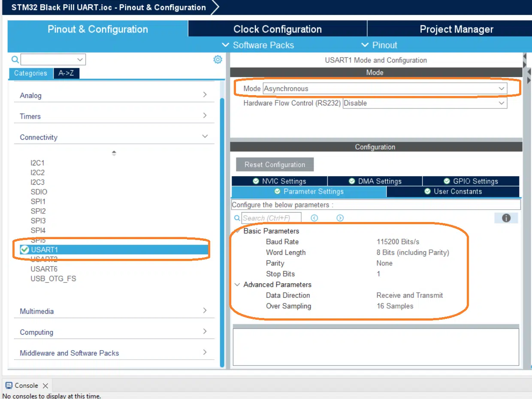Click the Parity value None
The height and width of the screenshot is (399, 532).
coord(384,263)
